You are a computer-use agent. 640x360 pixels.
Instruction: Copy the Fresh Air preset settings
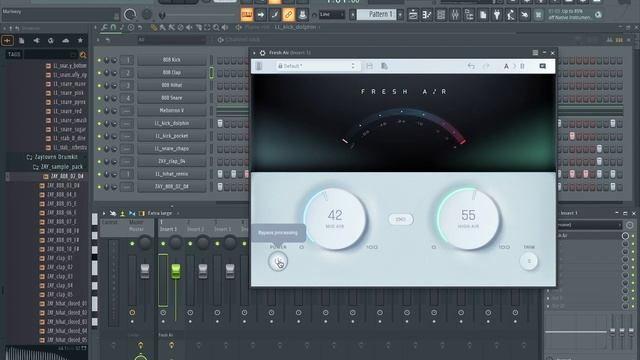coord(384,66)
